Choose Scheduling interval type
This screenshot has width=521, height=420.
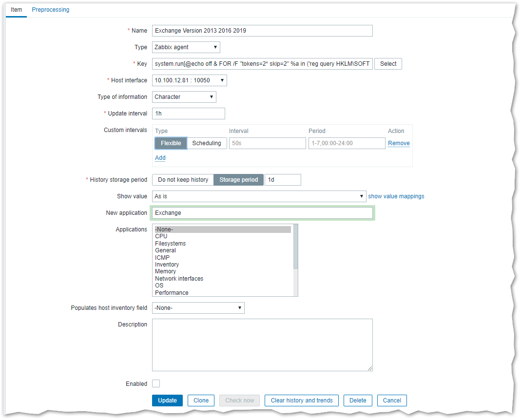(207, 143)
